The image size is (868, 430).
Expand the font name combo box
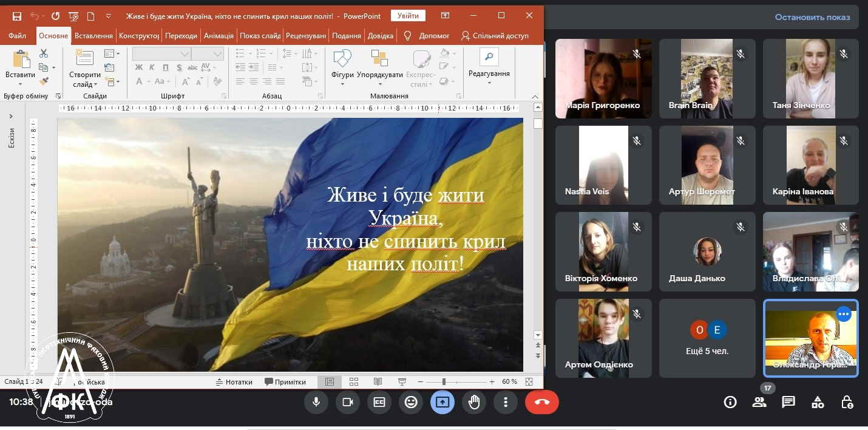coord(185,54)
